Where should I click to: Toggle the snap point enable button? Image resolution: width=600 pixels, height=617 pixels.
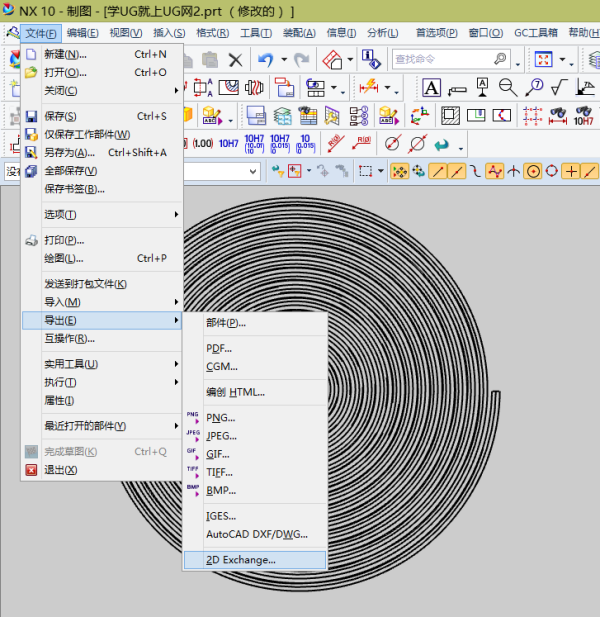[x=399, y=171]
